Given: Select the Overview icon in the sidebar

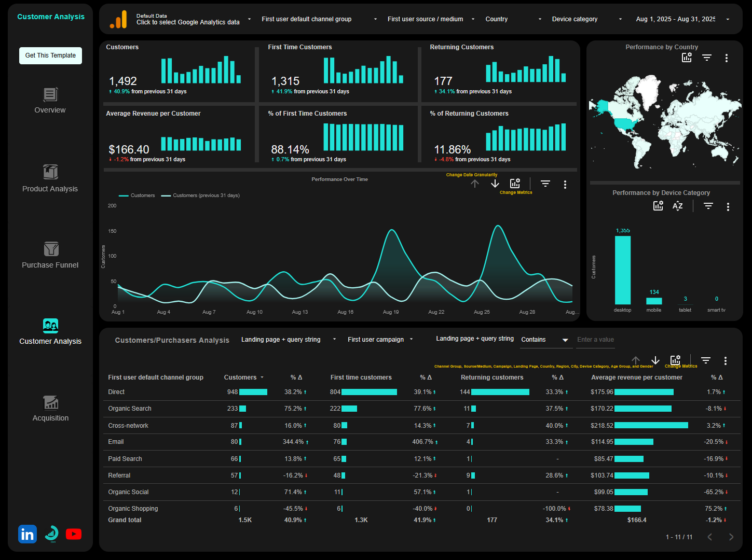Looking at the screenshot, I should tap(50, 94).
